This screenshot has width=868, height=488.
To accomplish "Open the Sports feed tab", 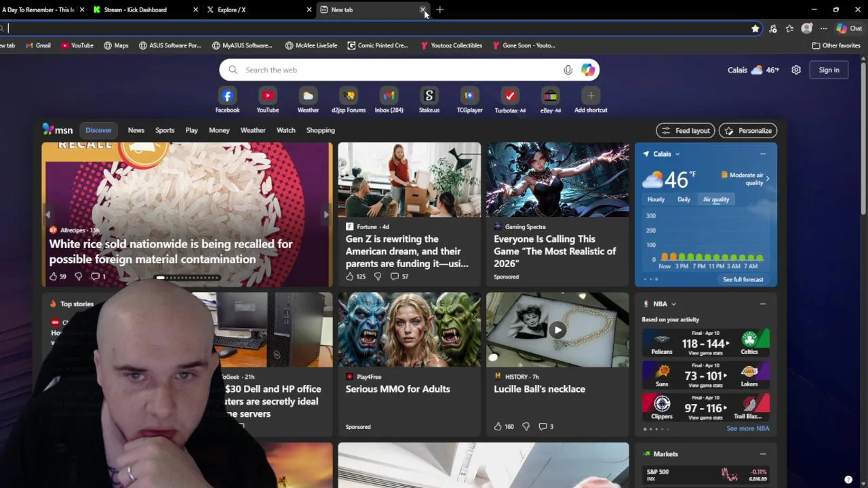I will [x=165, y=130].
